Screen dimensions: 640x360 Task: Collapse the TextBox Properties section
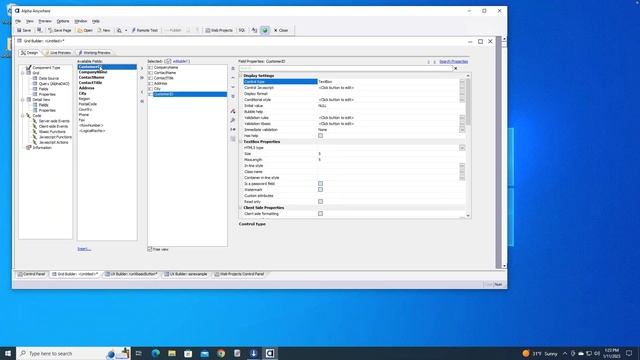[x=241, y=142]
